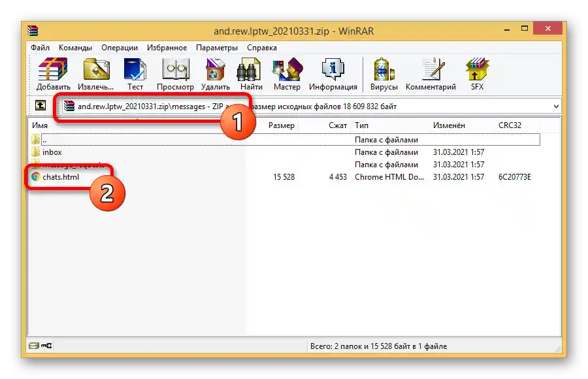Click the WinRAR title bar app icon
The width and height of the screenshot is (588, 379).
33,31
